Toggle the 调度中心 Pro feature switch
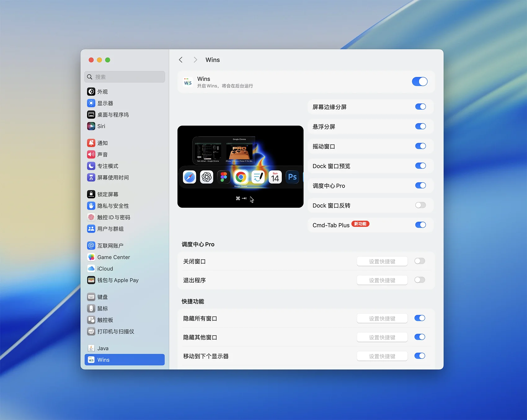 (420, 185)
